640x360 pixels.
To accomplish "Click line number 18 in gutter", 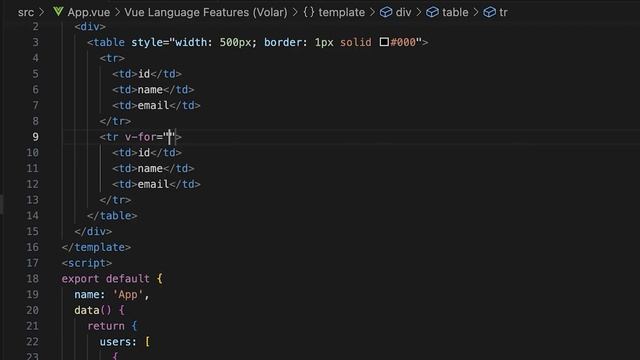I will pyautogui.click(x=33, y=279).
